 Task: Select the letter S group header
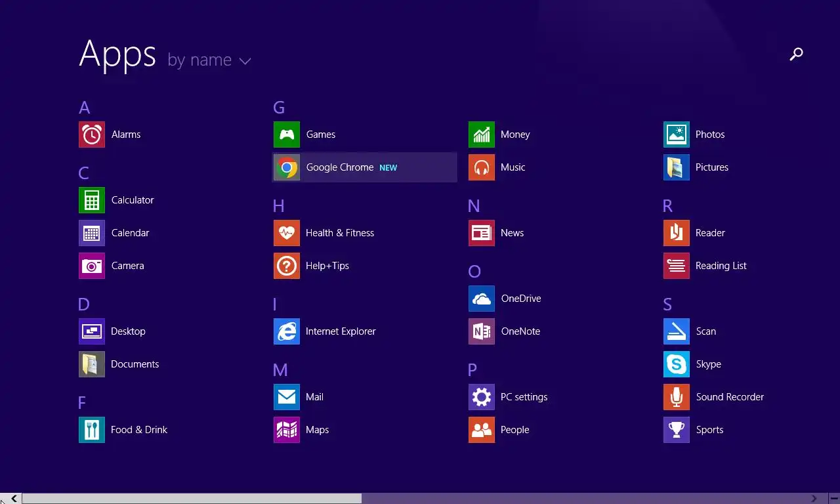(x=667, y=304)
